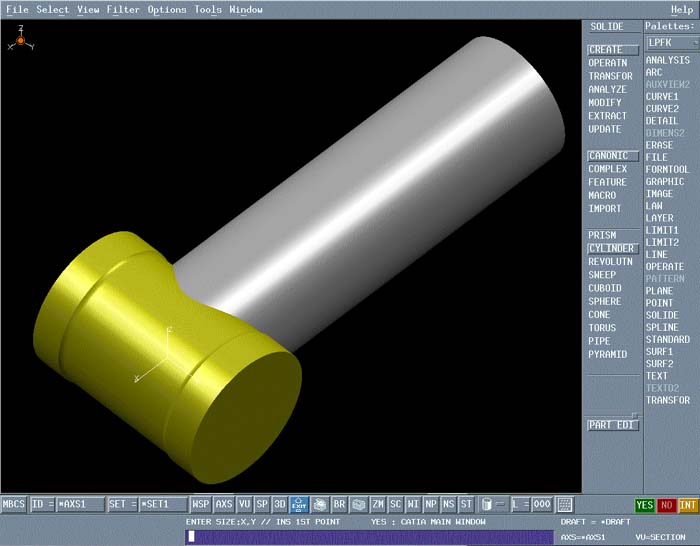Toggle the SP button in bottom toolbar

click(262, 505)
